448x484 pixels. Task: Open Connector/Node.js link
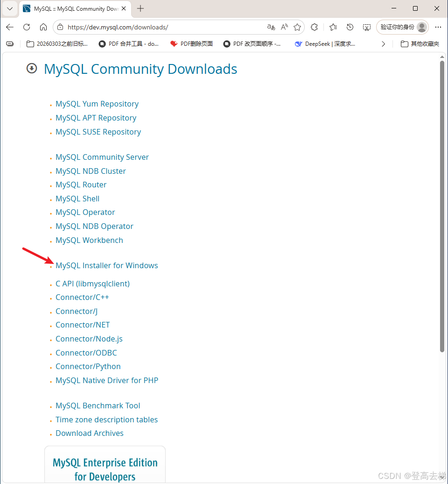pyautogui.click(x=89, y=339)
